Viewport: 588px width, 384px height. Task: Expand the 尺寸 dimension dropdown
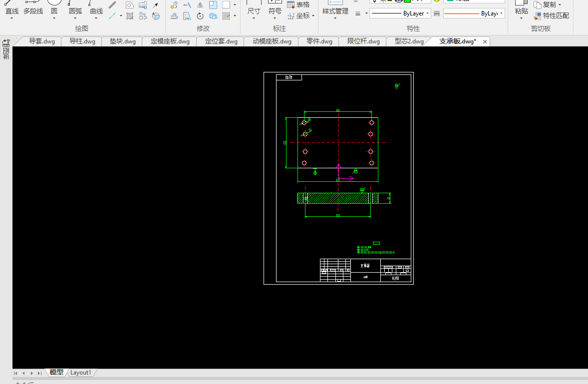click(254, 18)
